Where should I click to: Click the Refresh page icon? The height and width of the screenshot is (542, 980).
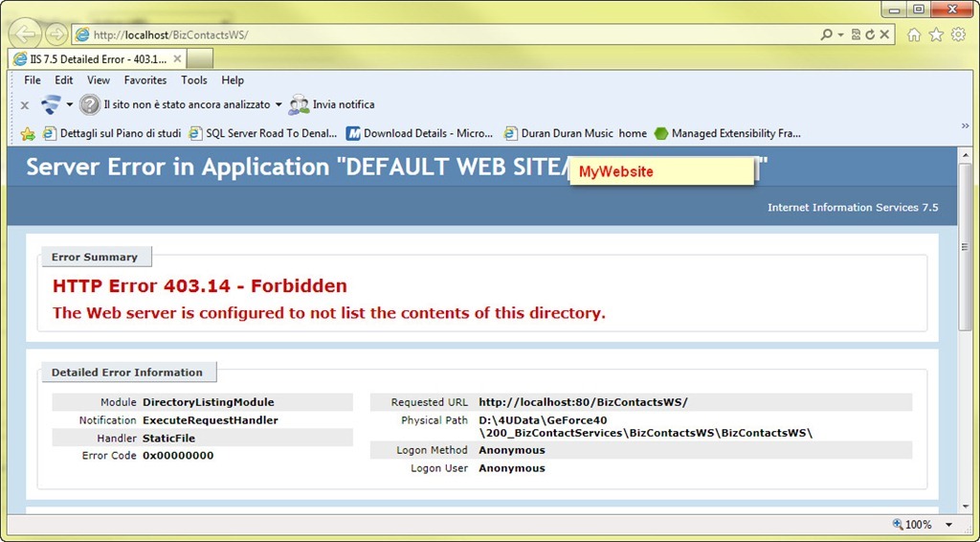pyautogui.click(x=870, y=34)
